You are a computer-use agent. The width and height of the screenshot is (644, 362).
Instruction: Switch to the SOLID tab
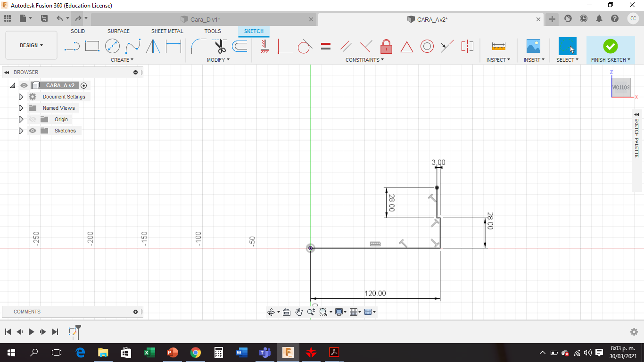78,31
